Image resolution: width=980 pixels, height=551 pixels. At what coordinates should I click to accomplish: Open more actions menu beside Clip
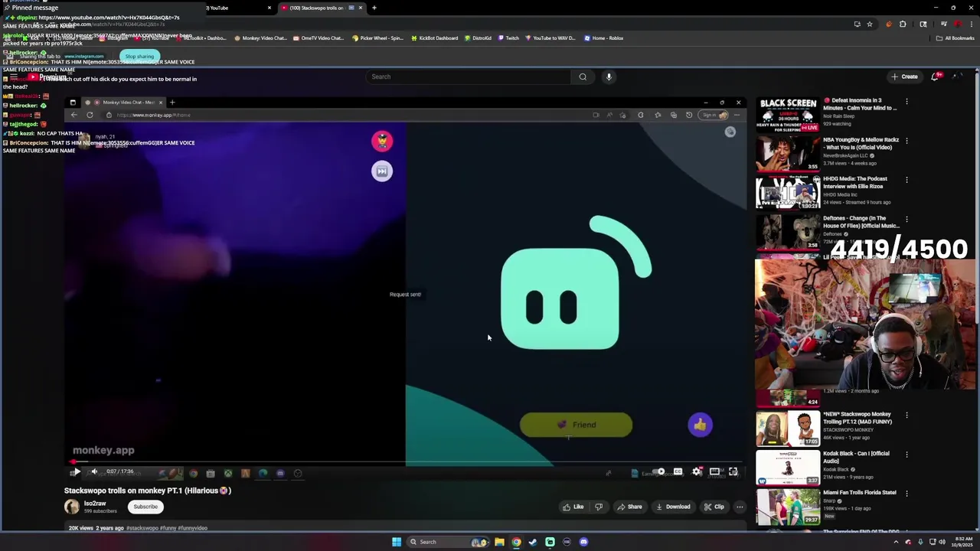point(740,507)
